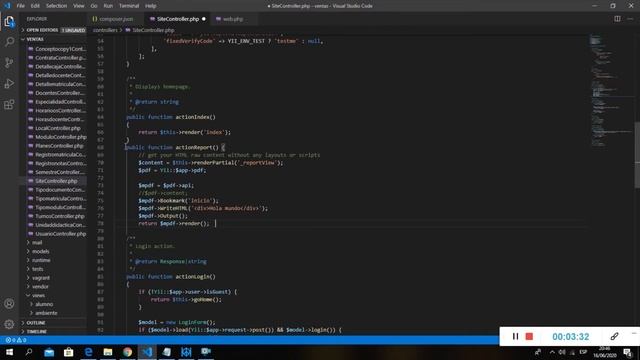The height and width of the screenshot is (360, 640).
Task: Collapse the VENTAS project folder
Action: (53, 39)
